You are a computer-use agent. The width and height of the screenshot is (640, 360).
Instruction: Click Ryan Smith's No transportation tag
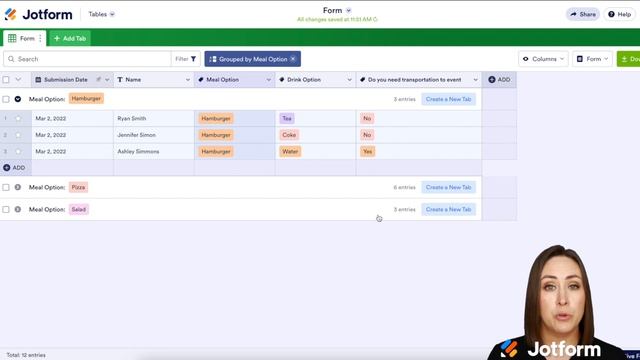click(x=367, y=118)
